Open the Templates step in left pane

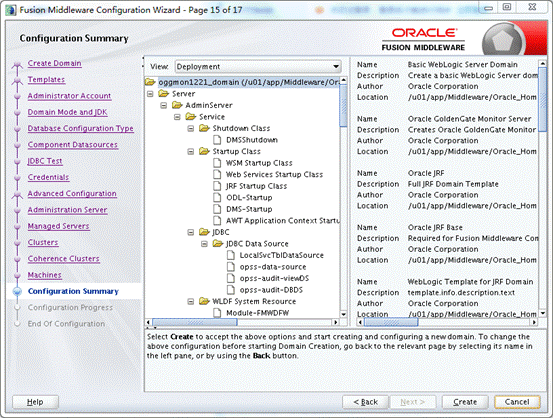coord(46,79)
